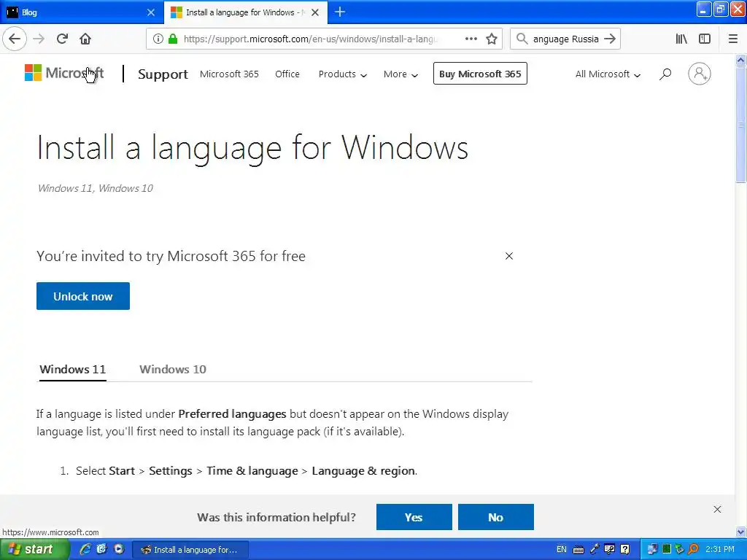
Task: Click the search box with 'anguage Russia'
Action: [565, 39]
